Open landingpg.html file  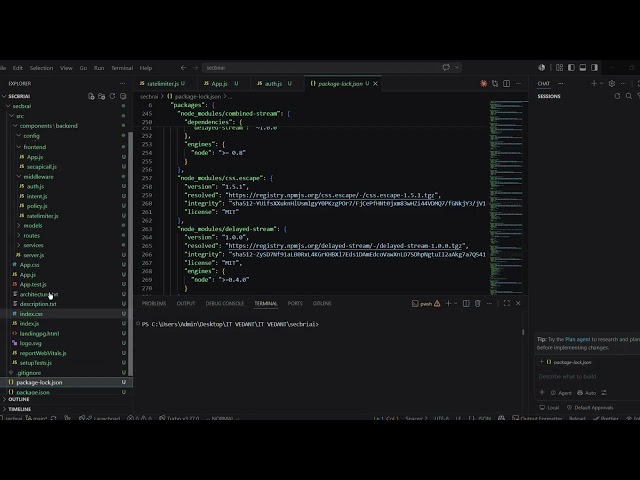40,333
